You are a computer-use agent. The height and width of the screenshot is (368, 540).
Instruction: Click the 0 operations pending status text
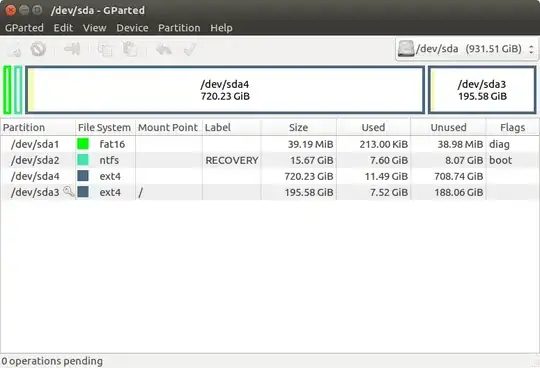pos(52,361)
